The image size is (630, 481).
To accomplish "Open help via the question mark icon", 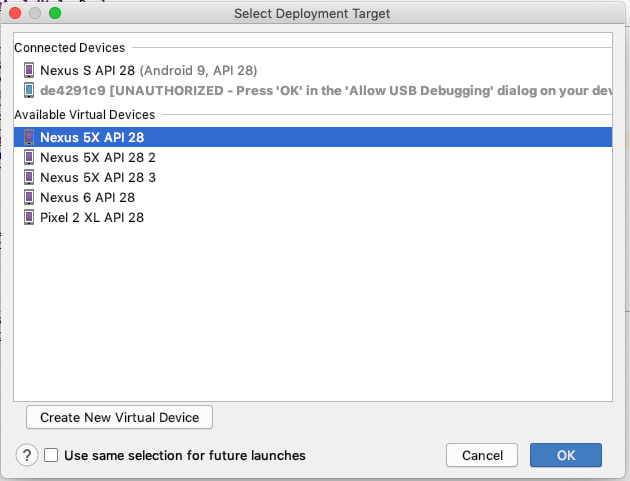I will click(x=27, y=455).
